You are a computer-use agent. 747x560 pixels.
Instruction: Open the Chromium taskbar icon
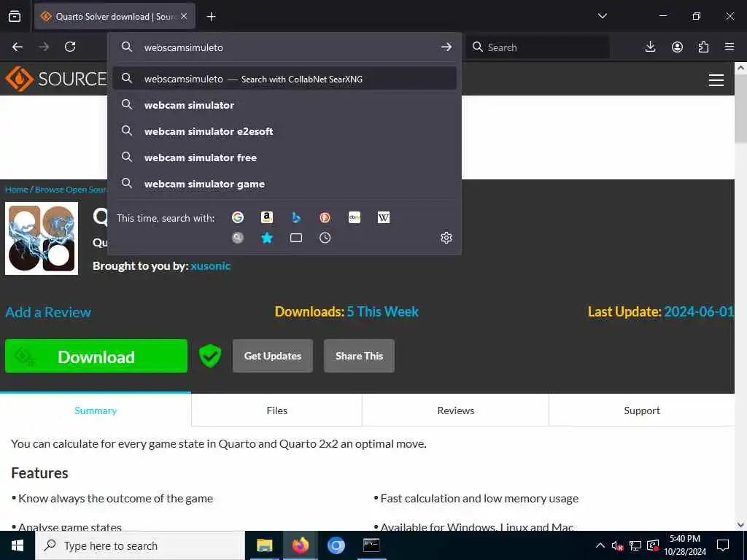[336, 545]
